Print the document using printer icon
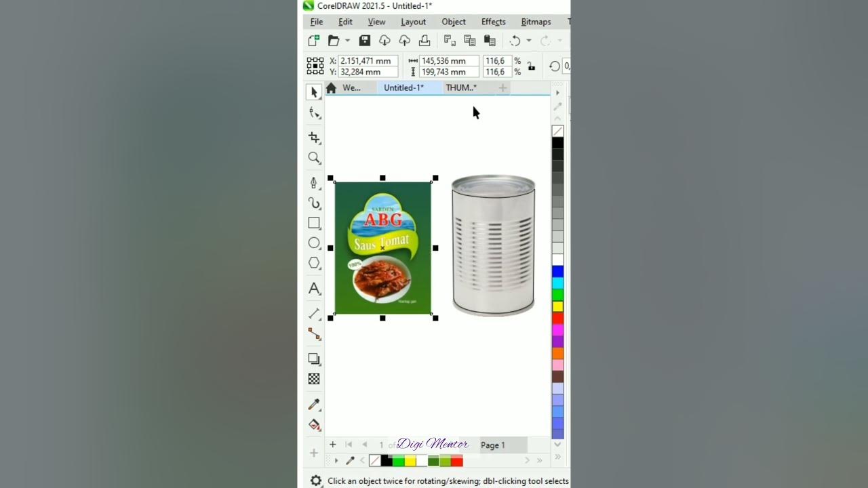This screenshot has height=488, width=868. 425,41
